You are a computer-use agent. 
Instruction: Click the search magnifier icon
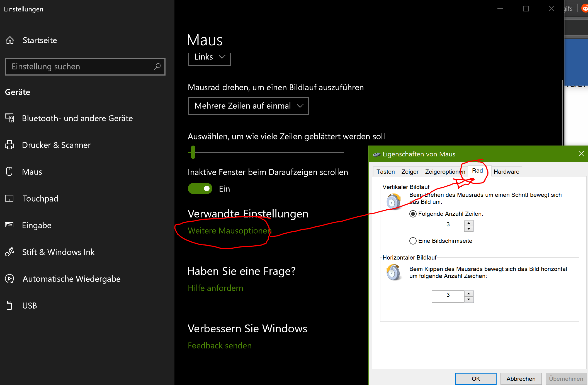click(x=157, y=66)
